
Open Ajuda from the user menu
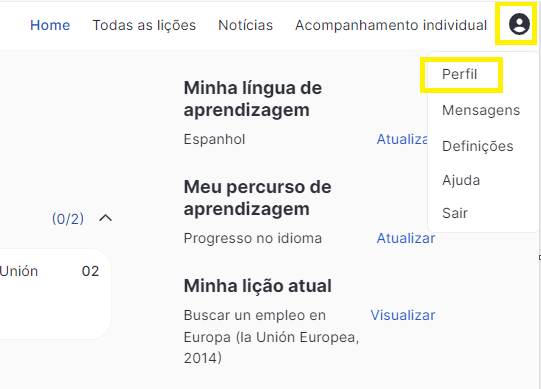(x=461, y=180)
